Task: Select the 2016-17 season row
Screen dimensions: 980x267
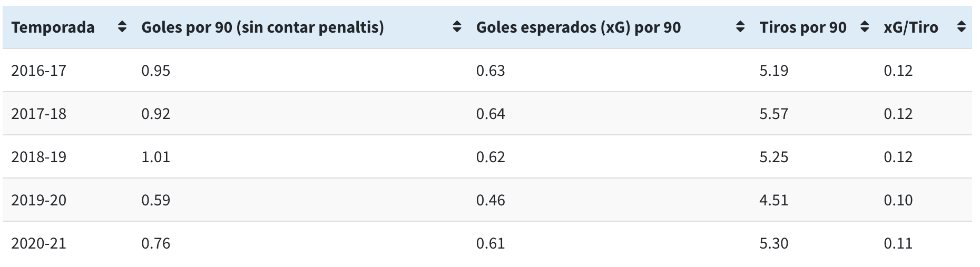Action: click(487, 71)
